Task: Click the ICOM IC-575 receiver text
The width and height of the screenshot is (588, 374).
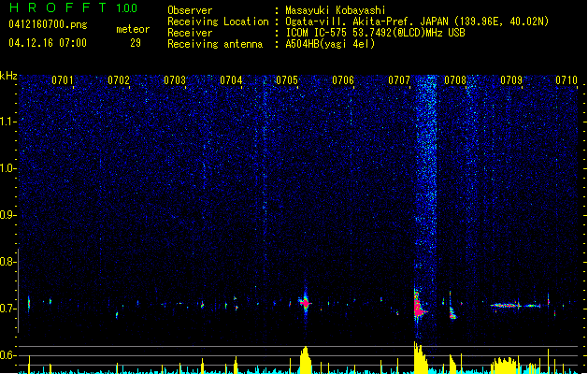Action: point(376,33)
